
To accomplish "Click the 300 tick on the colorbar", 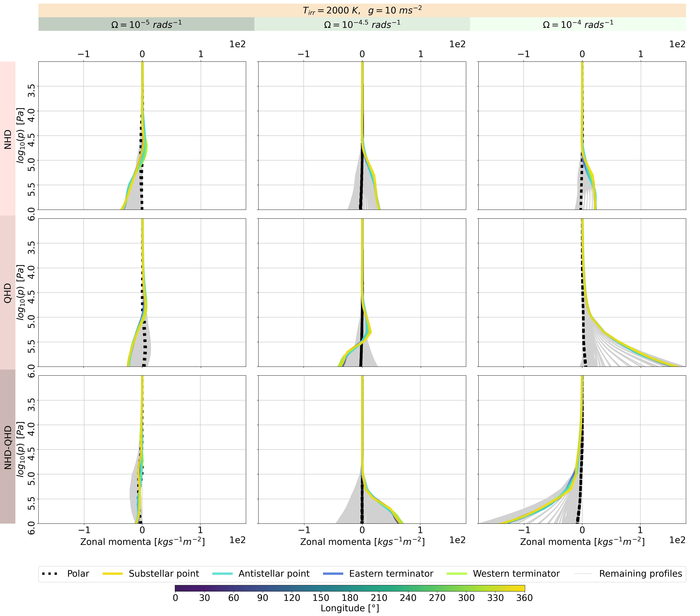I will click(466, 598).
